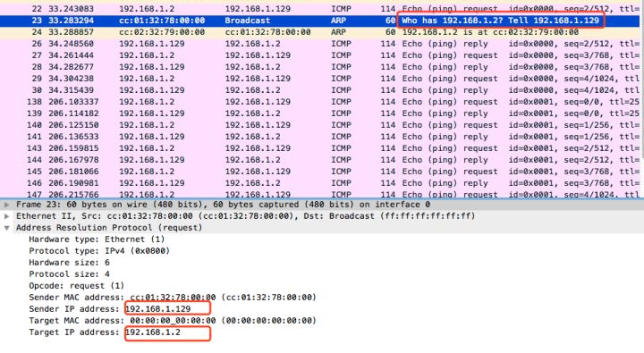Select packet 28 echo reply row
The width and height of the screenshot is (644, 353).
tap(320, 67)
